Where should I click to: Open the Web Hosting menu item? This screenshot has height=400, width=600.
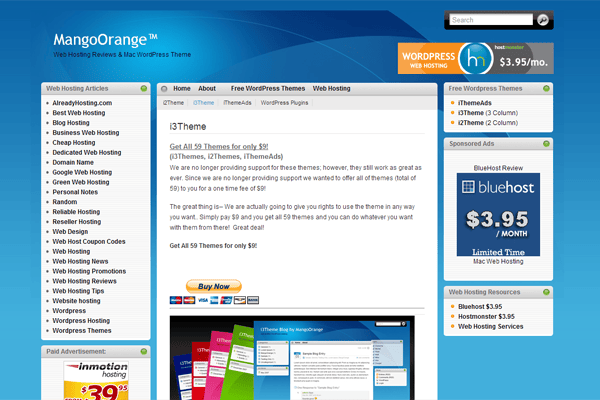(331, 88)
